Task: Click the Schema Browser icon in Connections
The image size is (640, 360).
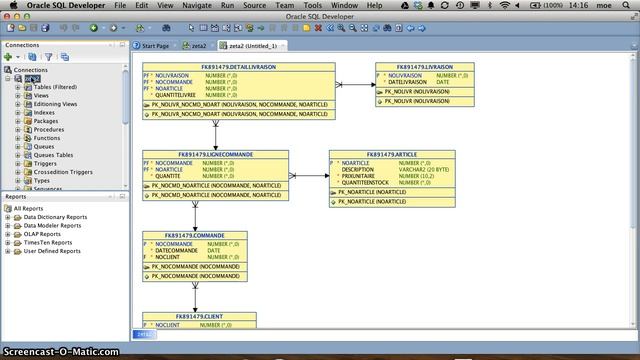Action: click(x=65, y=57)
